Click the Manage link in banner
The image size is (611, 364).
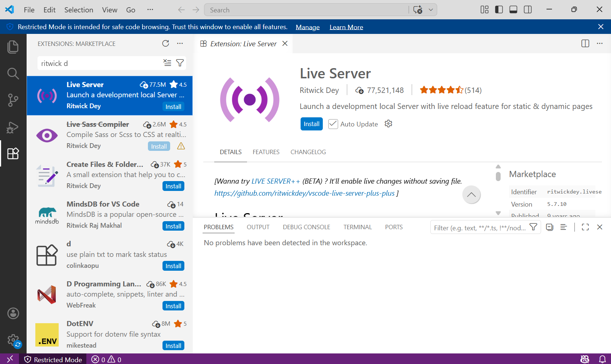308,27
